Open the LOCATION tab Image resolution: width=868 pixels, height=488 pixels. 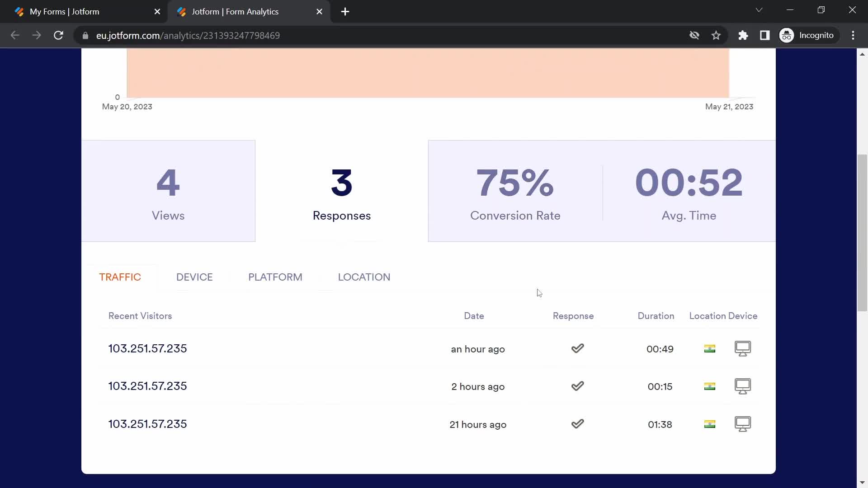pyautogui.click(x=364, y=277)
